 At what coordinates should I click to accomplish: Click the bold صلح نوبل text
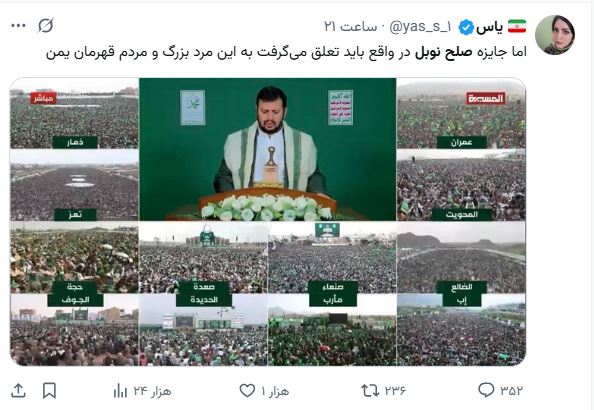coord(444,52)
